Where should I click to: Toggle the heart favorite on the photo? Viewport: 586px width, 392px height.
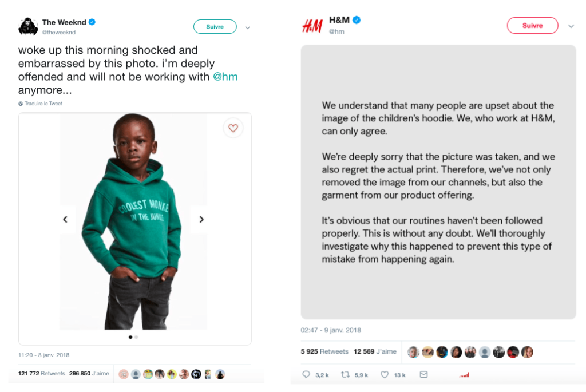coord(233,128)
